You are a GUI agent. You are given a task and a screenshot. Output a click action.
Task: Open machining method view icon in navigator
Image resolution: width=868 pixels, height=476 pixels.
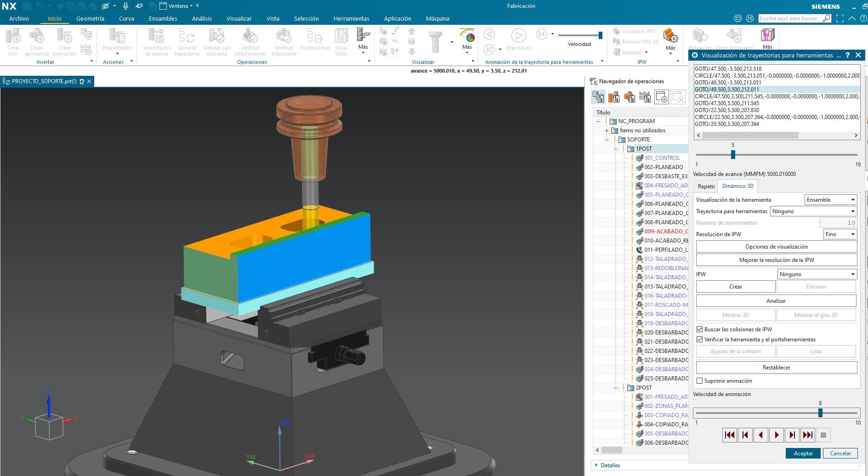645,97
